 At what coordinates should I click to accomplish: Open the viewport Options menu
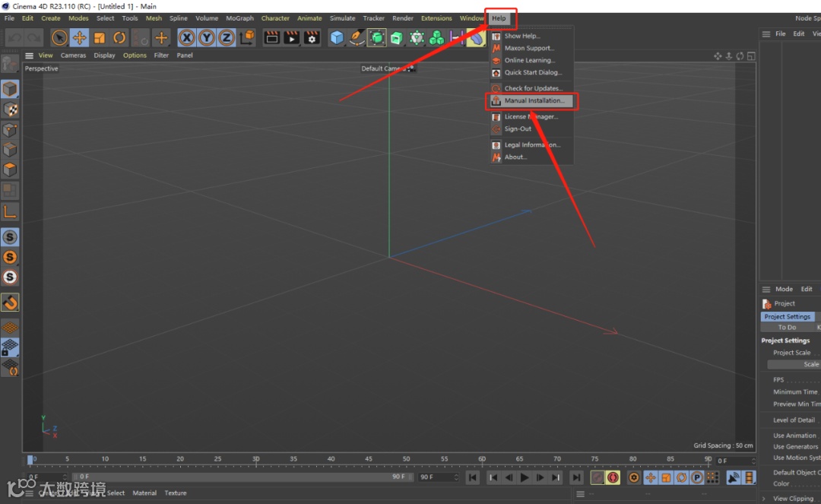point(135,55)
